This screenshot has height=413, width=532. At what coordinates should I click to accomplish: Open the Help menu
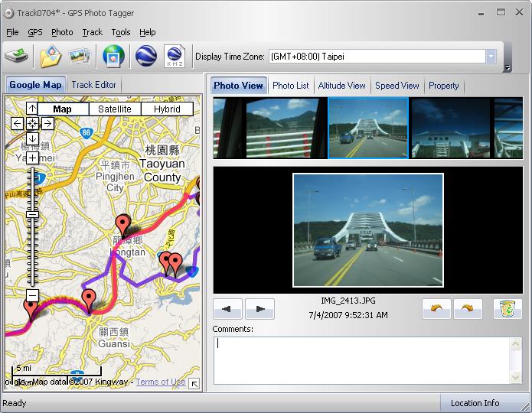[x=147, y=32]
